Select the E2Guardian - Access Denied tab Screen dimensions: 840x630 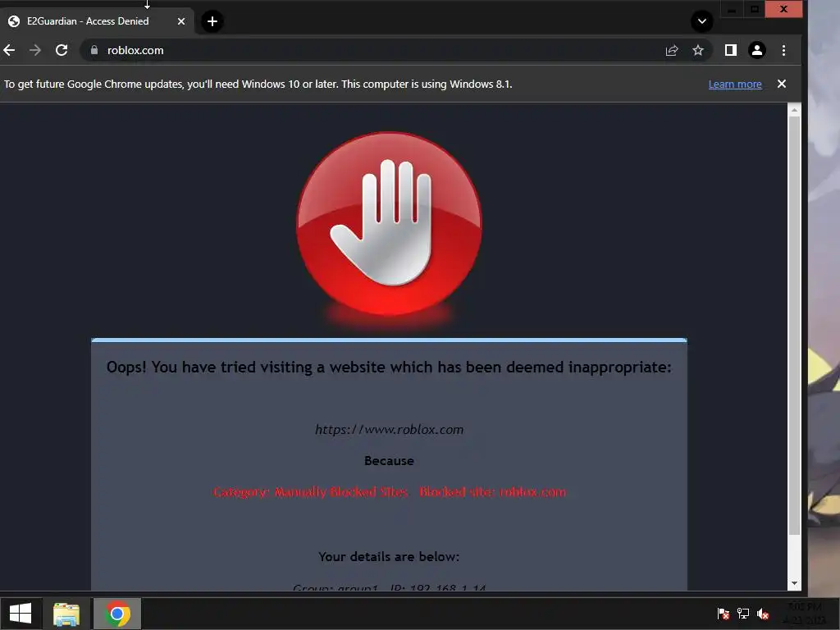97,21
